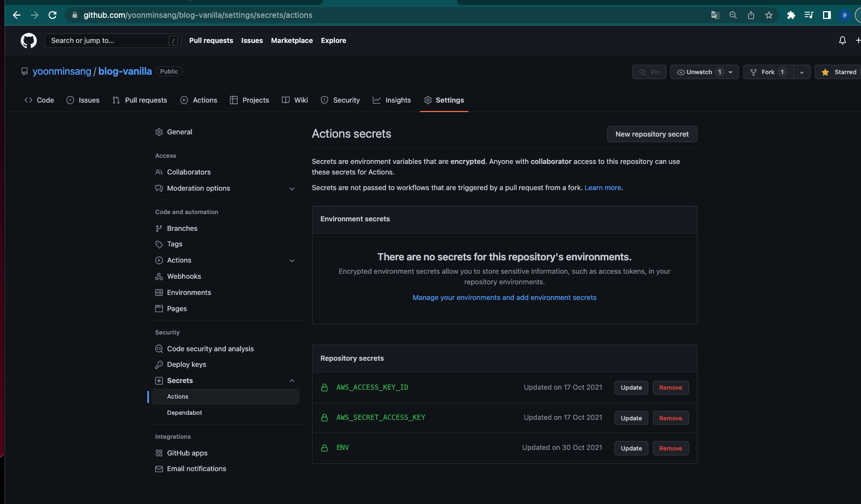Image resolution: width=861 pixels, height=504 pixels.
Task: Open Explore in top navigation
Action: click(334, 41)
